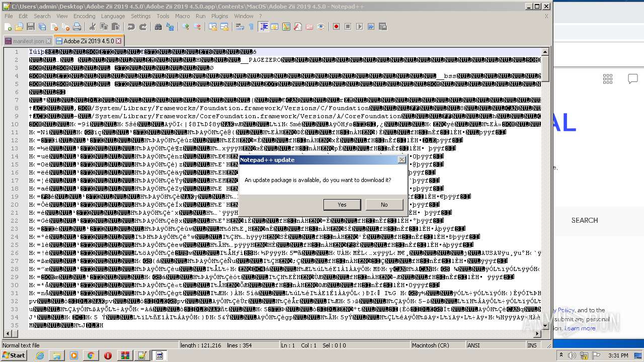Click Yes in the update dialog
Image resolution: width=644 pixels, height=362 pixels.
click(342, 205)
